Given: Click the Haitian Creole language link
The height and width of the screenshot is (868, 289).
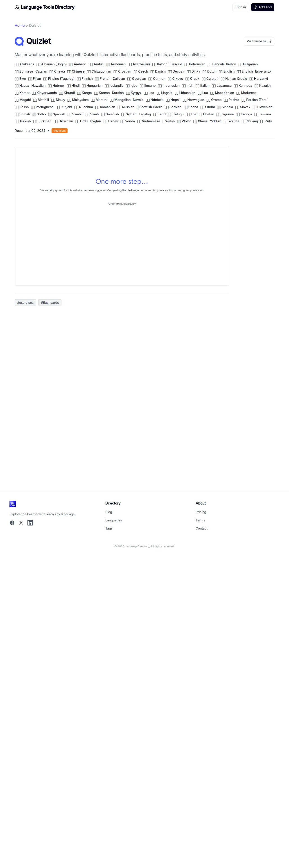Looking at the screenshot, I should (234, 79).
